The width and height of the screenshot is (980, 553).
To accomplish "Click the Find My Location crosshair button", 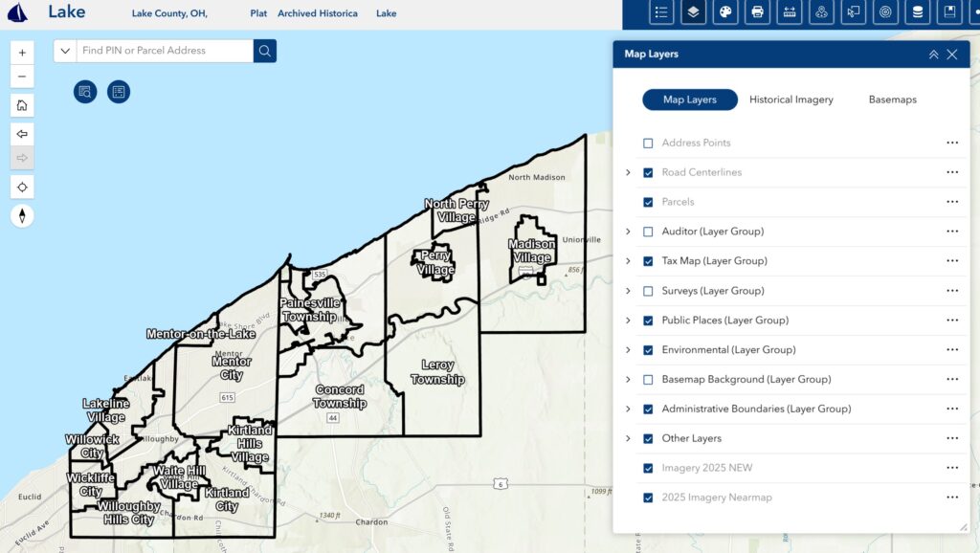I will tap(22, 187).
